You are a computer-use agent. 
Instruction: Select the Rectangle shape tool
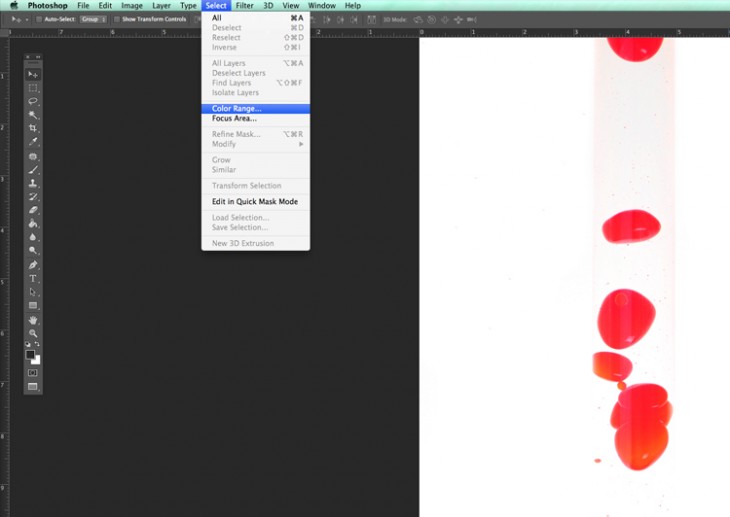click(33, 306)
